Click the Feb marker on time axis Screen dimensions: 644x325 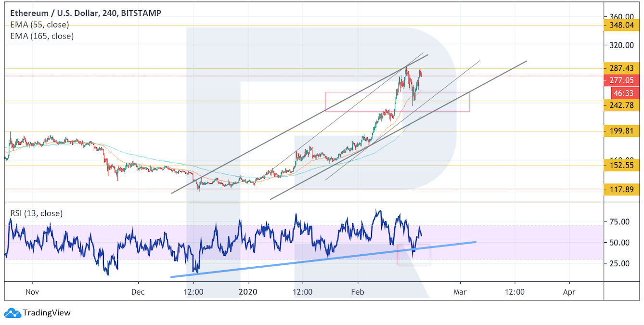coord(358,292)
